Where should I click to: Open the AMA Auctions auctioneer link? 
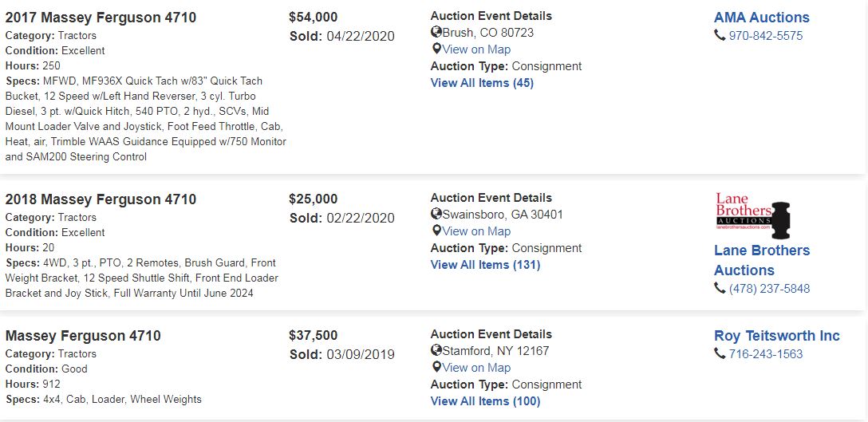click(761, 18)
